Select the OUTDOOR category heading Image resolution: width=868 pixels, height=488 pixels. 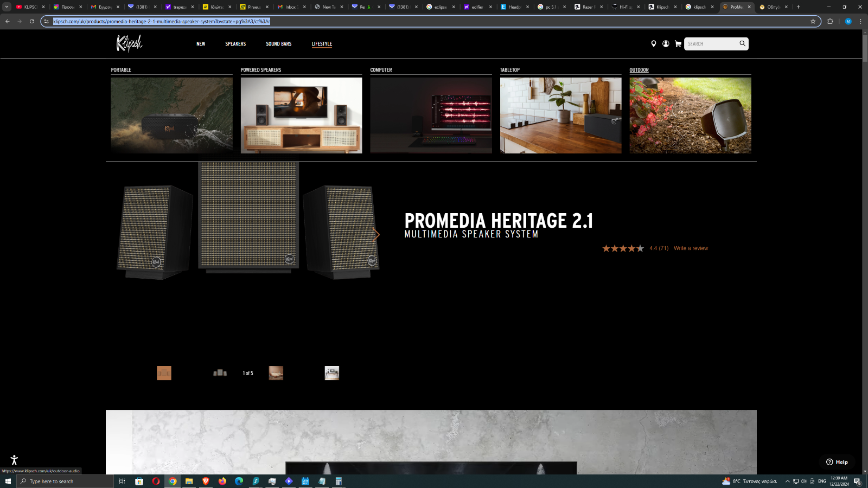tap(639, 70)
